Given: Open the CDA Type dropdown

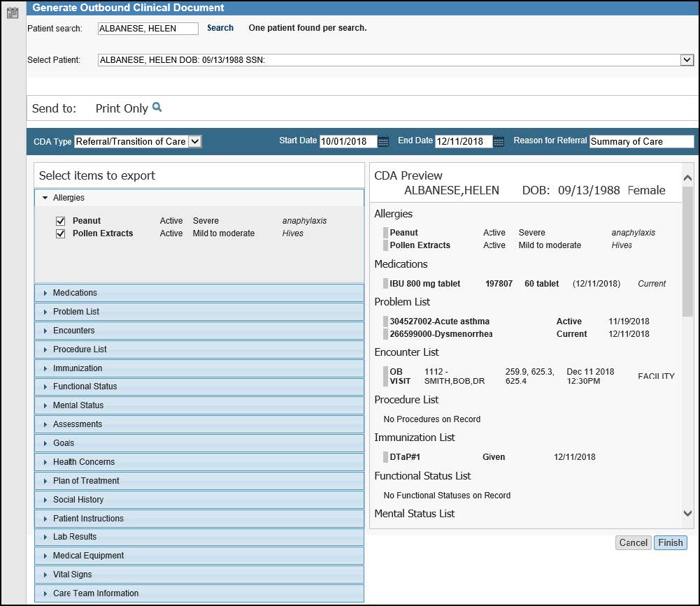Looking at the screenshot, I should 195,141.
